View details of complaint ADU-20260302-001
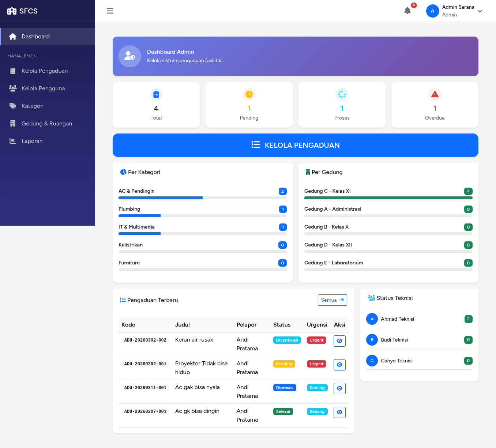Viewport: 496px width, 448px height. 339,365
